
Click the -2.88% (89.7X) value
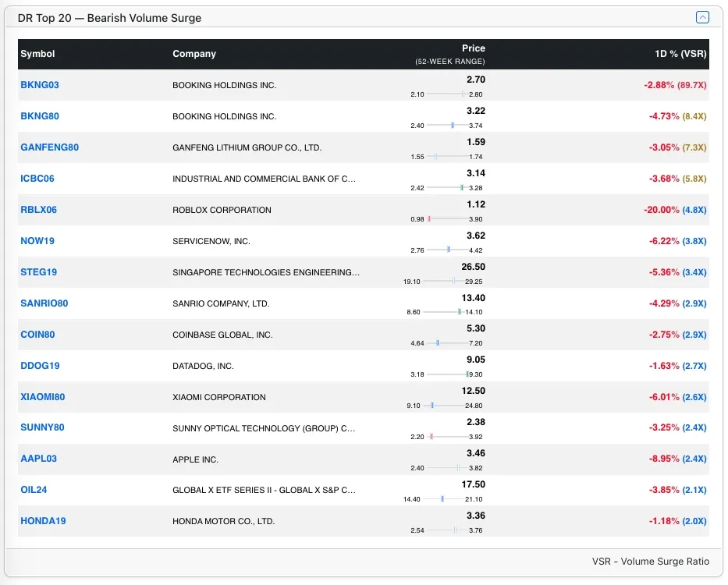[675, 85]
